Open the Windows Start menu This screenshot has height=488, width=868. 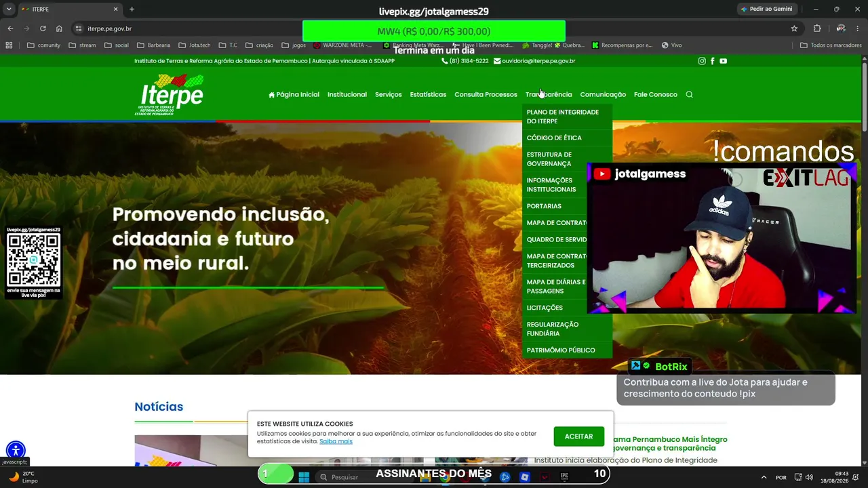tap(304, 476)
